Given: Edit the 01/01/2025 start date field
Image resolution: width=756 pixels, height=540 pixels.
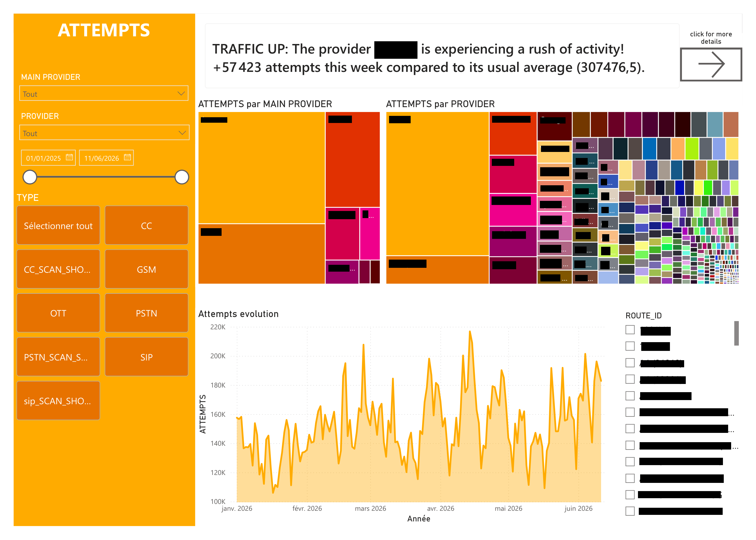Looking at the screenshot, I should coord(48,158).
